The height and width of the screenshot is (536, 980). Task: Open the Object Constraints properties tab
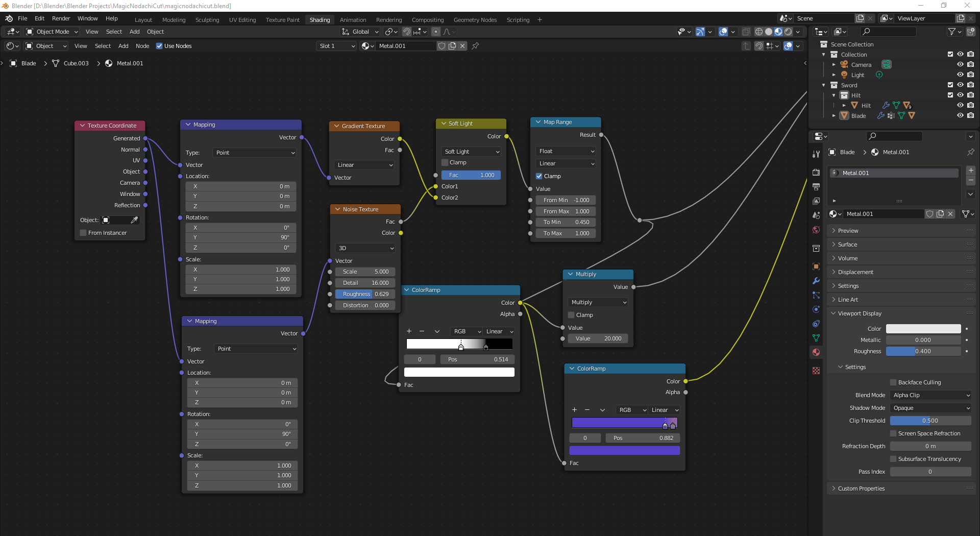click(x=816, y=324)
